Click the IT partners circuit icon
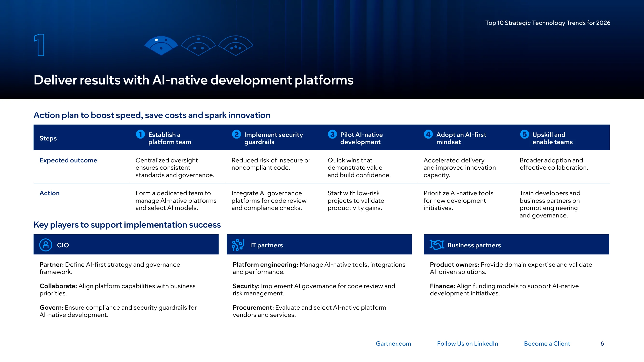The width and height of the screenshot is (644, 362). [238, 245]
